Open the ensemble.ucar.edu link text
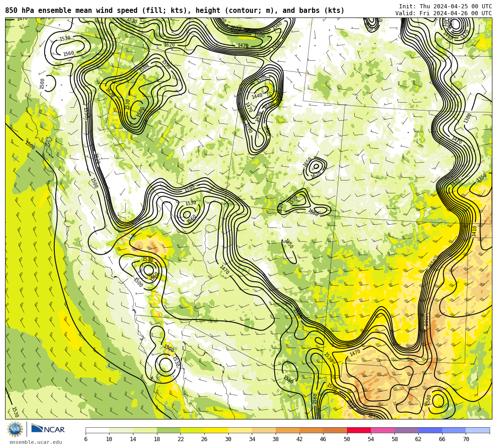The height and width of the screenshot is (448, 497). click(35, 442)
